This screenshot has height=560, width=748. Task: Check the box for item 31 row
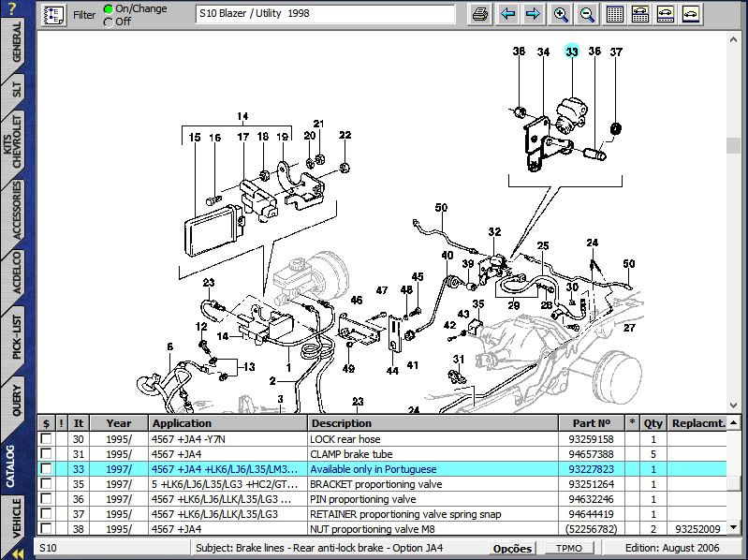[x=46, y=453]
